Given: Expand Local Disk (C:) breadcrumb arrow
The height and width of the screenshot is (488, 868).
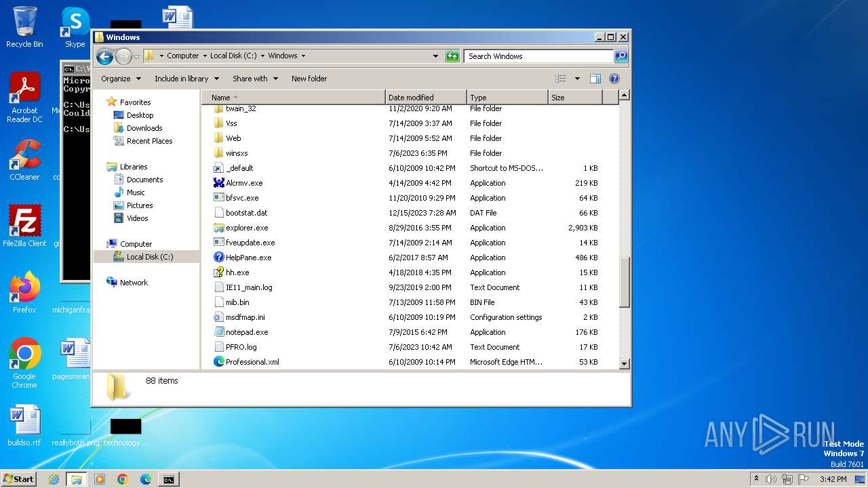Looking at the screenshot, I should (262, 56).
